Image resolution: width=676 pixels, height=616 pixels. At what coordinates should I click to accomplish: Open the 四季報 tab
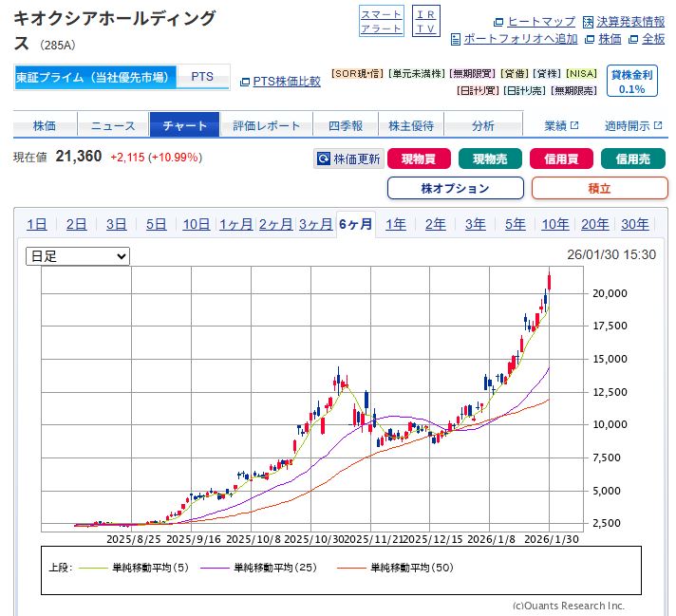click(x=346, y=125)
